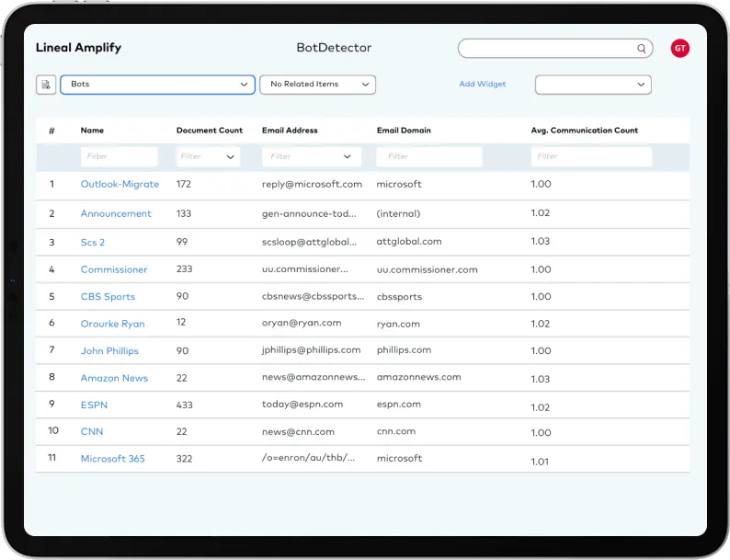730x560 pixels.
Task: Open the Amazon News bot entry
Action: tap(114, 378)
